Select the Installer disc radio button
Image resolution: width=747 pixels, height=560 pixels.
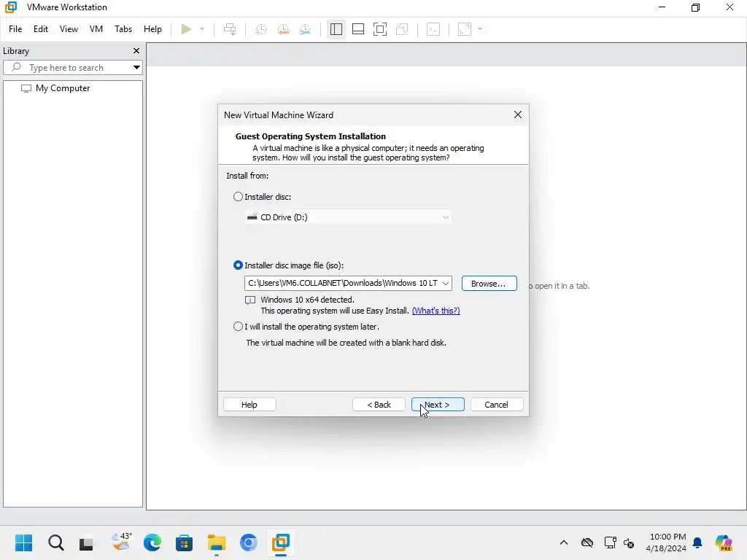tap(238, 197)
